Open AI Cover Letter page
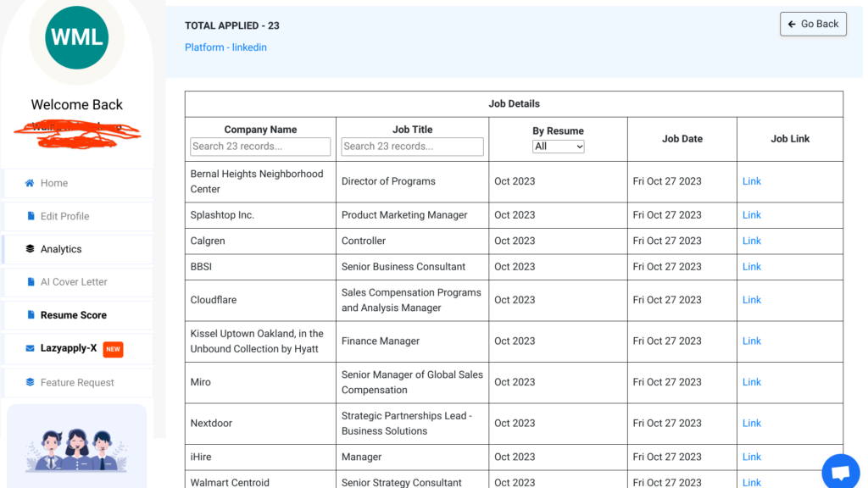The width and height of the screenshot is (868, 488). (x=78, y=281)
